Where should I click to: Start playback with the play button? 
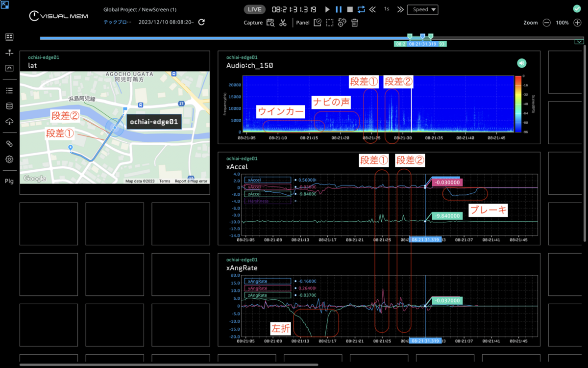[x=328, y=9]
